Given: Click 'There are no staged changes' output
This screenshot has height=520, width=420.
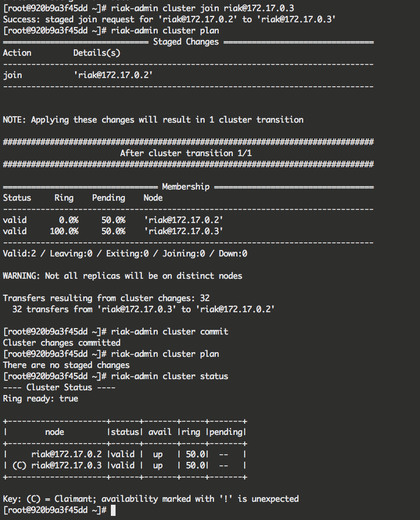Looking at the screenshot, I should (66, 365).
